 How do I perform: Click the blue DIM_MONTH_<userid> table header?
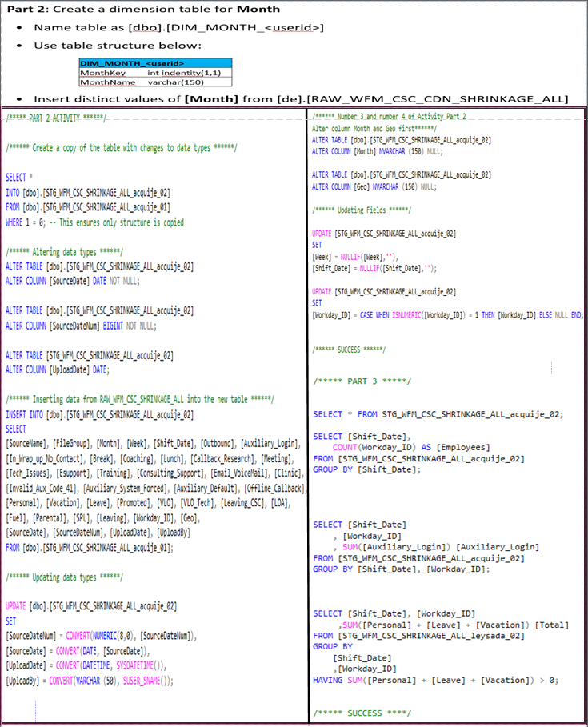pos(132,62)
